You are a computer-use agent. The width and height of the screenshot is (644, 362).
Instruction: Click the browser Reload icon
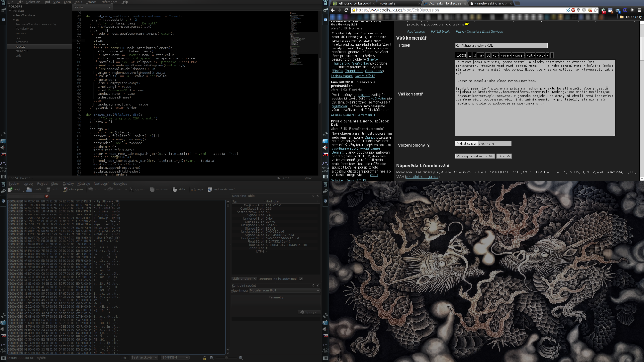[346, 10]
